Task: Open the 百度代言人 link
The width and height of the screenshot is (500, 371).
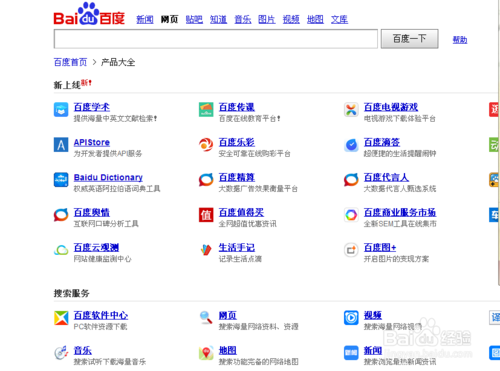Action: click(386, 177)
